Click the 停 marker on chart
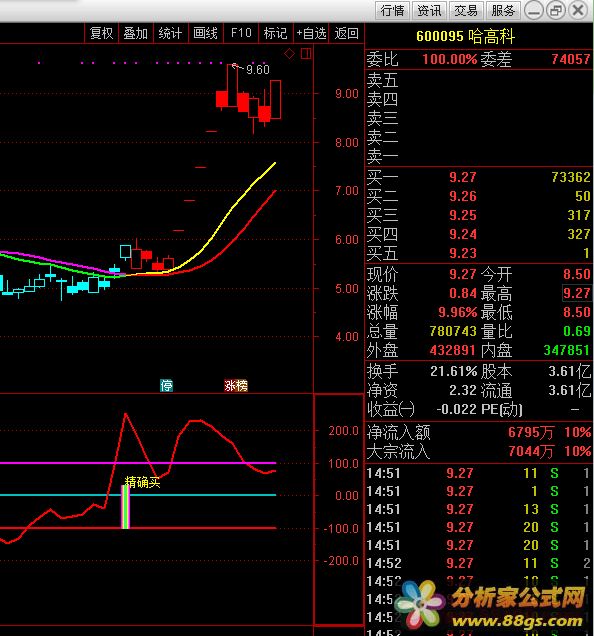This screenshot has width=594, height=636. [x=166, y=385]
